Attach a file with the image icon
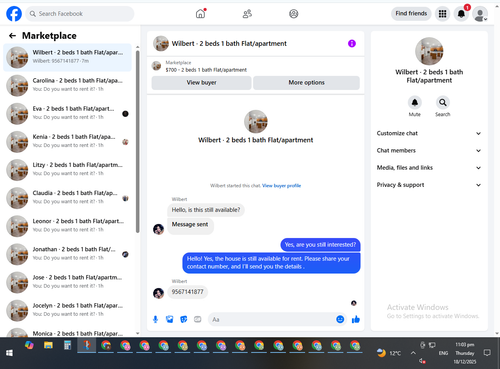The image size is (500, 369). [170, 319]
